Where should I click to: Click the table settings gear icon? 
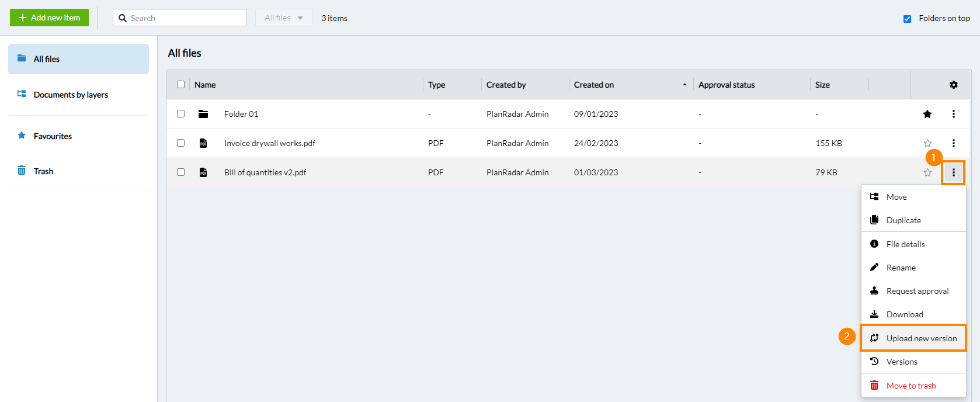click(x=953, y=85)
